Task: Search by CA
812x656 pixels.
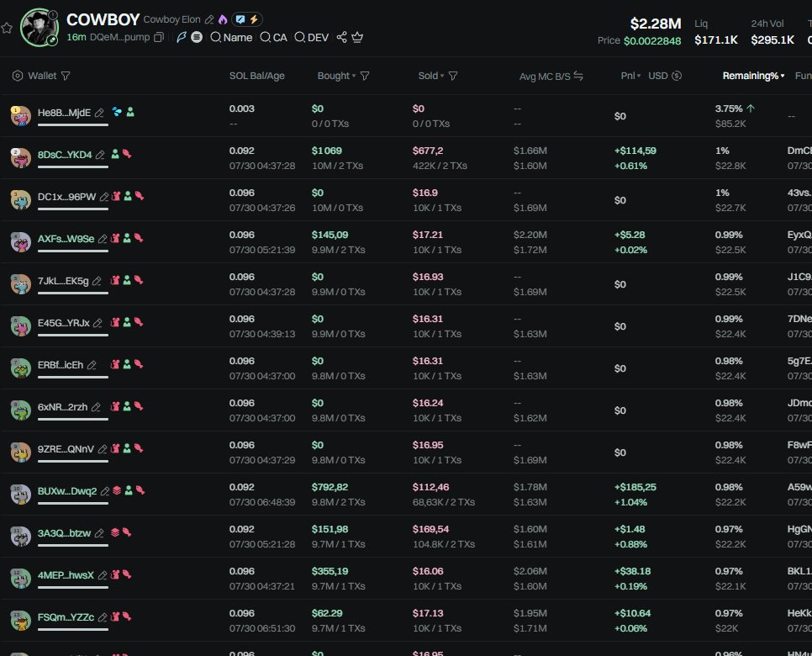Action: coord(273,37)
